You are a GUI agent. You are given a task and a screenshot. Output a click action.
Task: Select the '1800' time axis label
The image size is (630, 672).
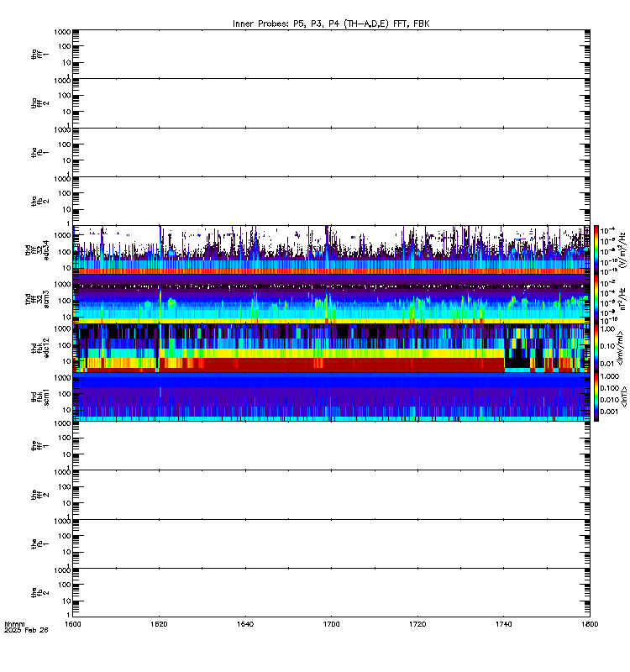tap(590, 624)
